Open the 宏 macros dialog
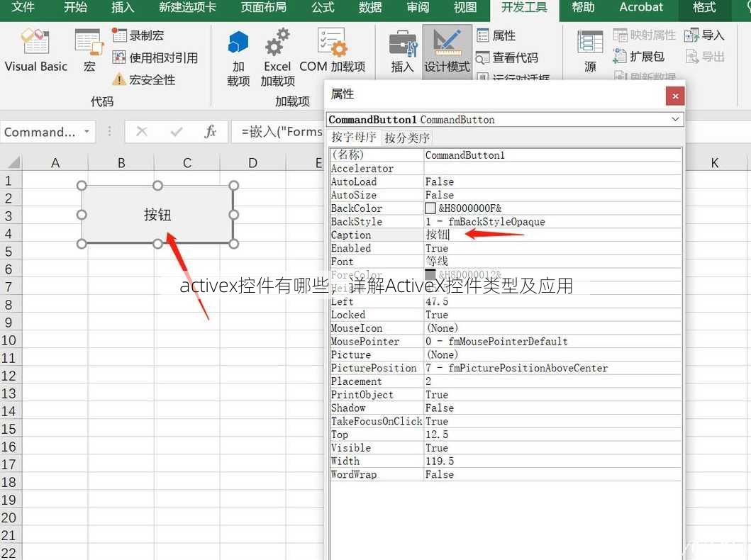The height and width of the screenshot is (560, 751). coord(89,50)
